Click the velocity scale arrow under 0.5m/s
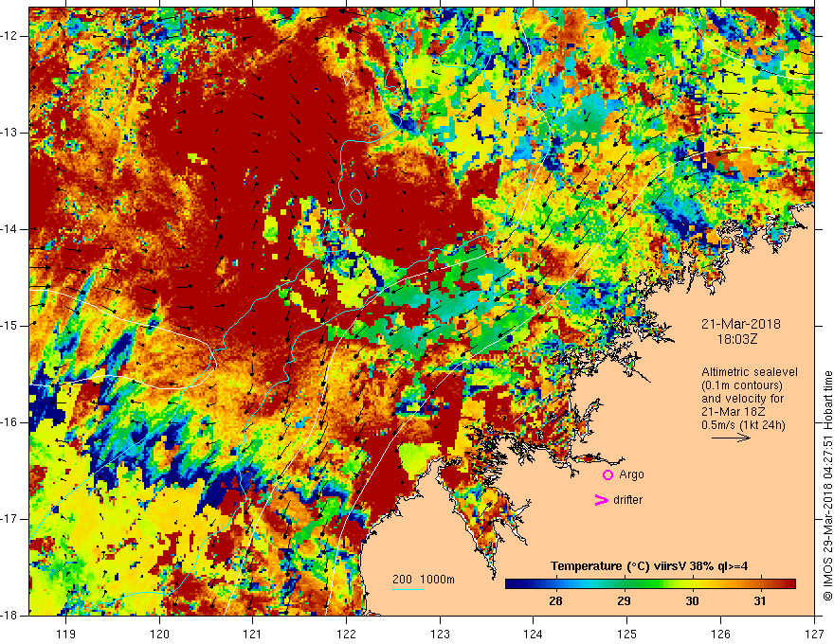 [x=731, y=438]
